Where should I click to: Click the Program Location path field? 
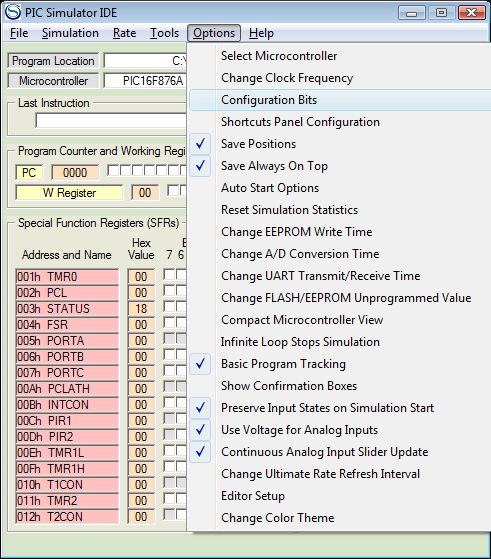(x=145, y=61)
